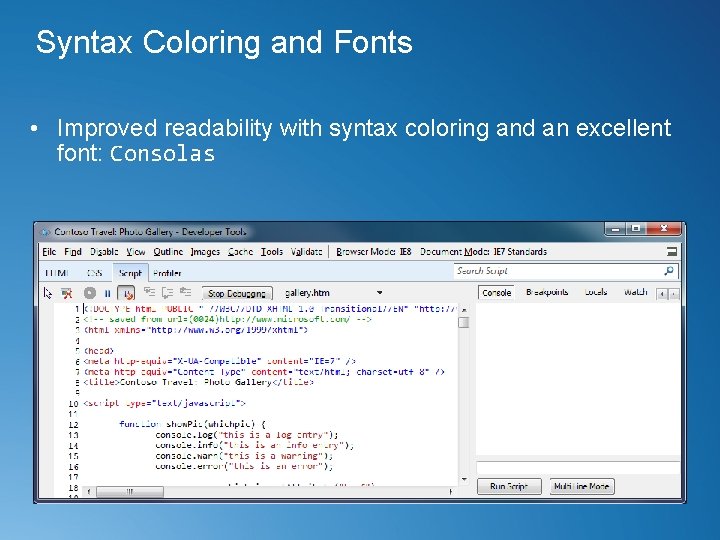The image size is (720, 540).
Task: Switch to the HTML tab
Action: 57,273
